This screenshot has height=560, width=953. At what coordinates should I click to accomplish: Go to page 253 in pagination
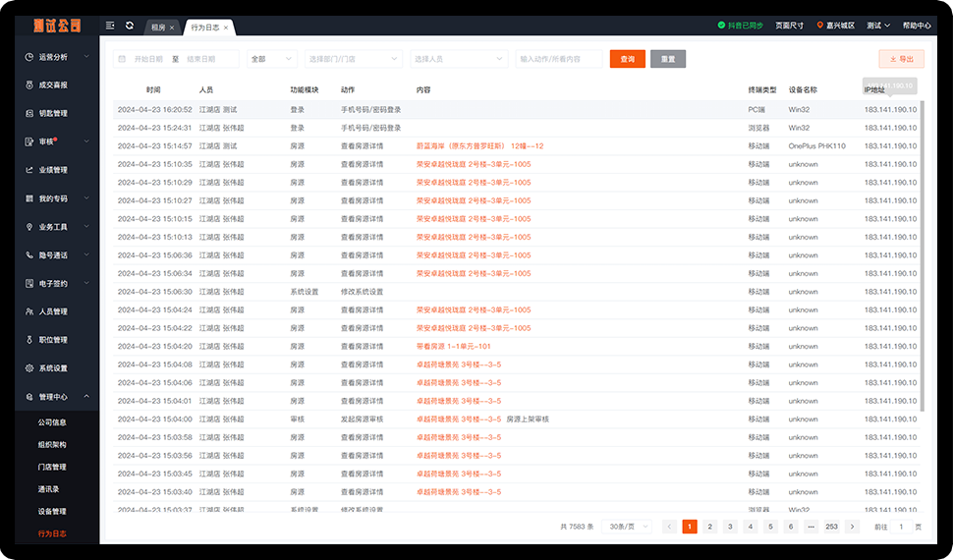pyautogui.click(x=831, y=527)
